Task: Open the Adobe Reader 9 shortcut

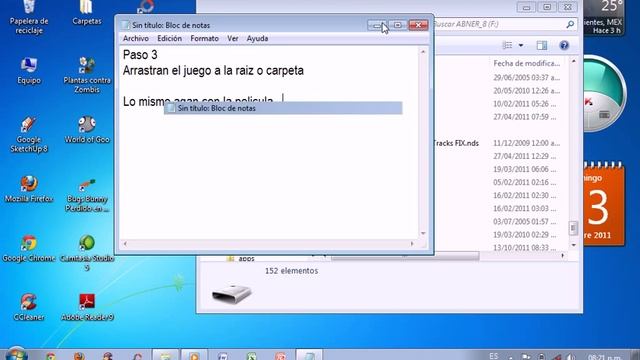Action: pyautogui.click(x=87, y=307)
